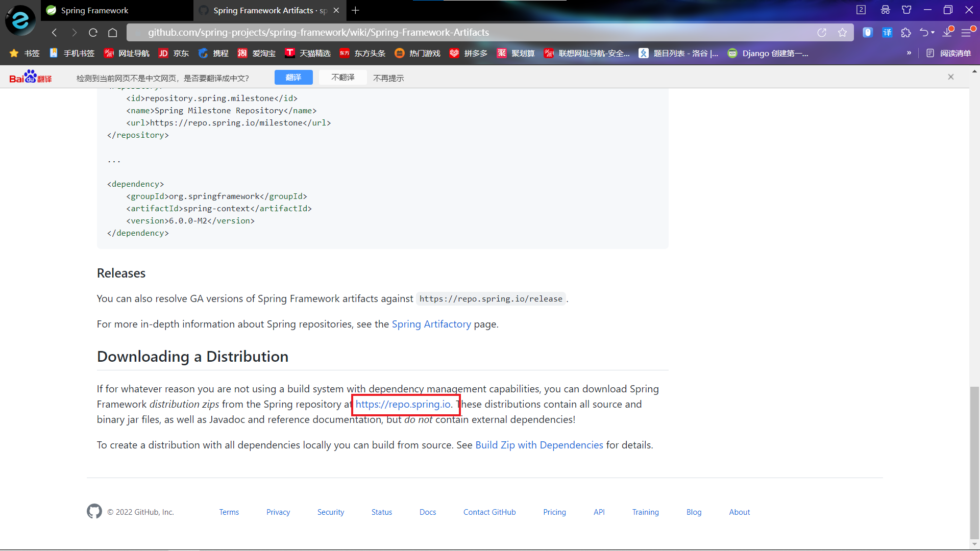The height and width of the screenshot is (551, 980).
Task: Click the GitHub logo in footer
Action: click(x=94, y=511)
